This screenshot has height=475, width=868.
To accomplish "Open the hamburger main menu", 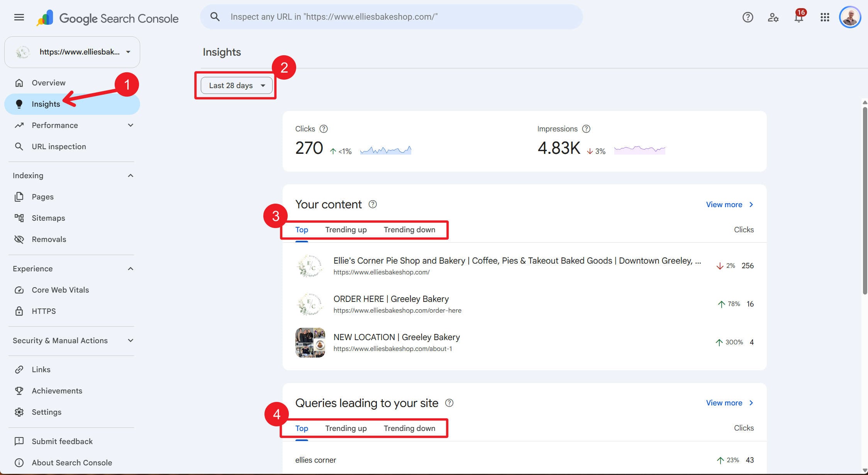I will [x=19, y=17].
